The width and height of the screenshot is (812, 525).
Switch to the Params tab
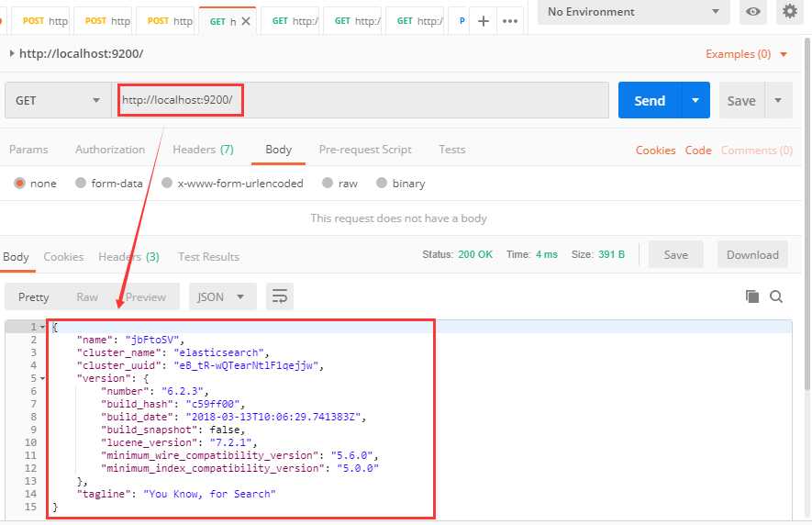pos(28,150)
